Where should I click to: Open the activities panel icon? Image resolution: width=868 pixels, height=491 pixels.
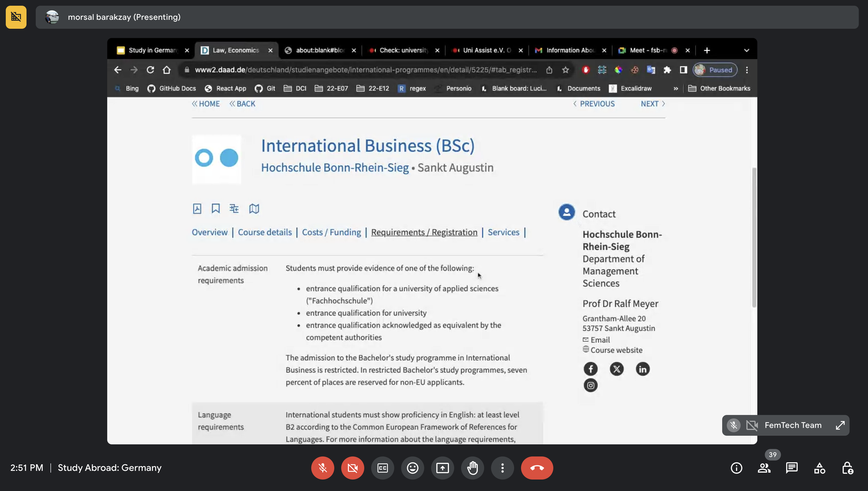tap(819, 468)
